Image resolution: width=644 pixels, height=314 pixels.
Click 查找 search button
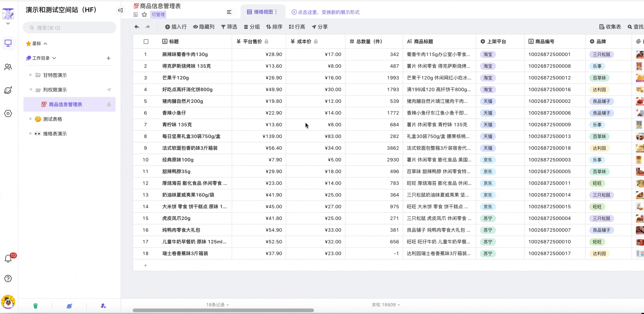[x=636, y=27]
